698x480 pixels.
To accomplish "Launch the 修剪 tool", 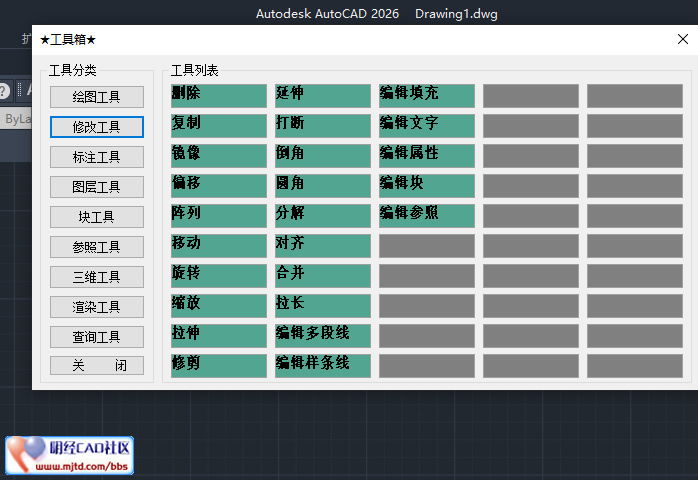I will click(219, 366).
